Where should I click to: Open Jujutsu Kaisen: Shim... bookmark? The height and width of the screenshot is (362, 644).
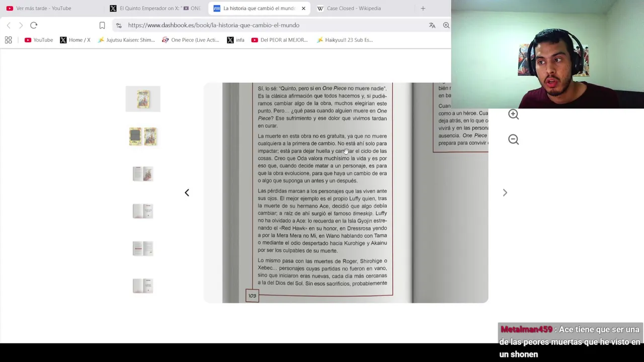coord(126,40)
